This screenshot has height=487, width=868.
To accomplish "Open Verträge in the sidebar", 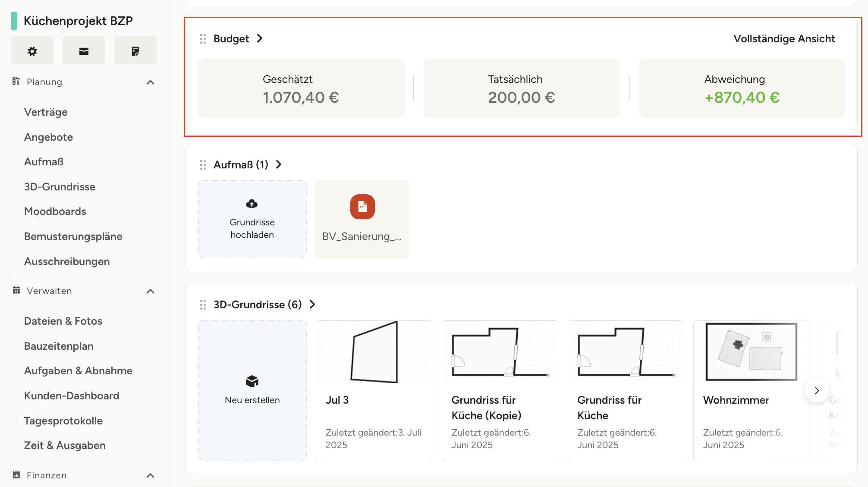I will [46, 112].
